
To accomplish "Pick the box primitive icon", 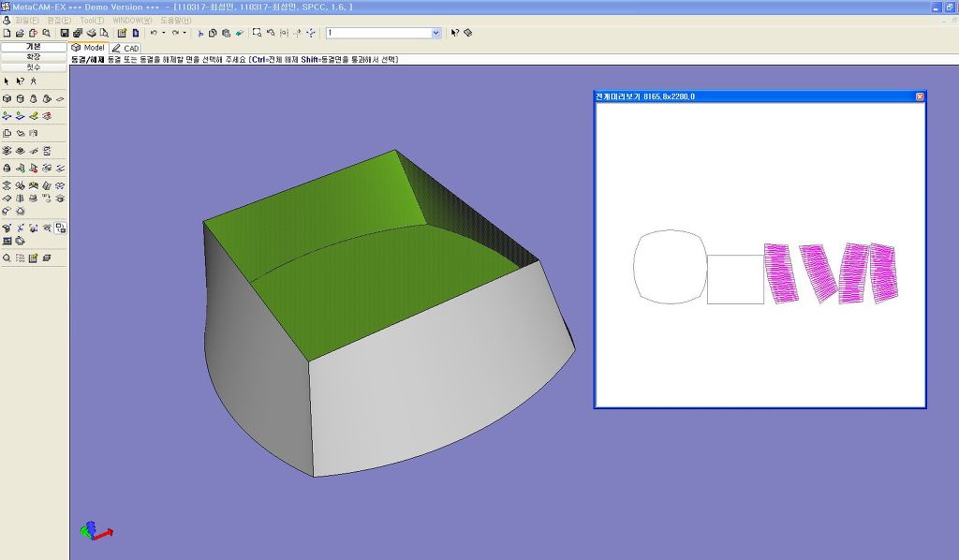I will (7, 98).
